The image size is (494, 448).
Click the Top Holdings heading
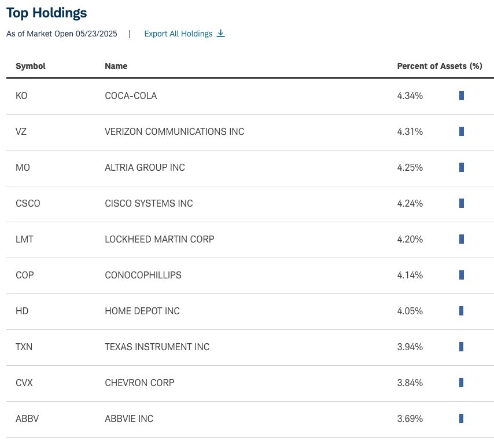[x=47, y=13]
